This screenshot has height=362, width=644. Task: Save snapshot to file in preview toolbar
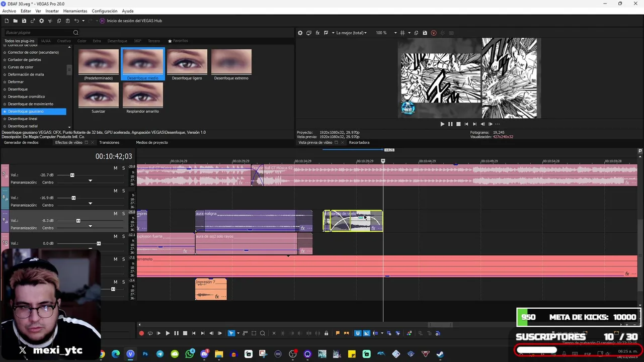click(x=425, y=33)
